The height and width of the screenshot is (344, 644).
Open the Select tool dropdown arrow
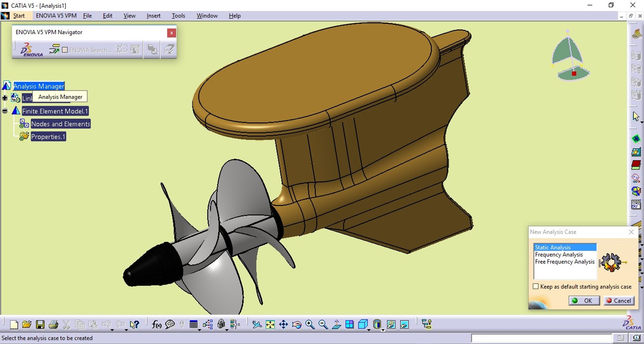click(641, 122)
